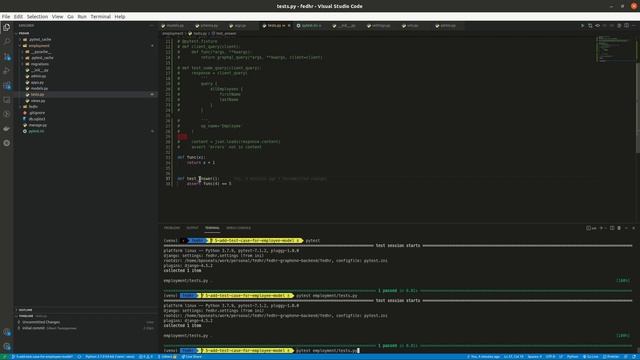Viewport: 640px width, 360px height.
Task: Expand fedhr subfolder
Action: 33,107
